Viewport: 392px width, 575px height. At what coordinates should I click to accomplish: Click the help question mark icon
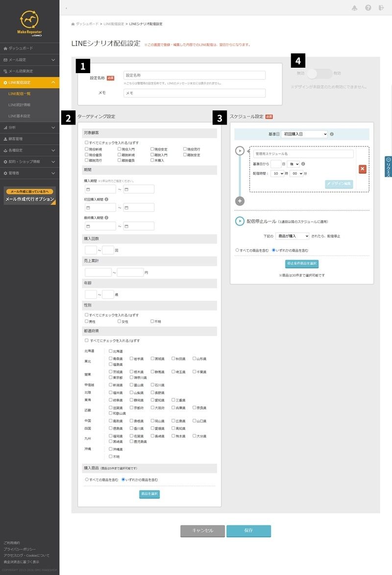pos(368,8)
